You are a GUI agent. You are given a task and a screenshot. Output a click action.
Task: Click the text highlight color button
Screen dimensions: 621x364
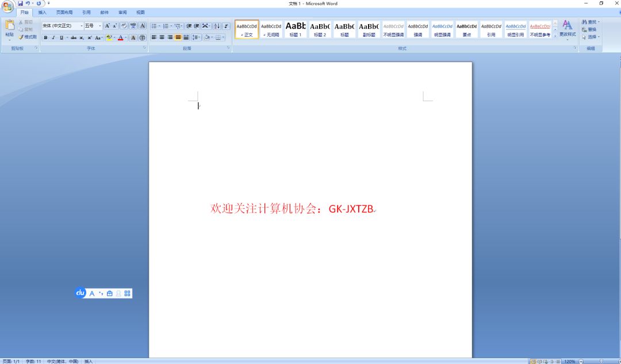coord(109,37)
